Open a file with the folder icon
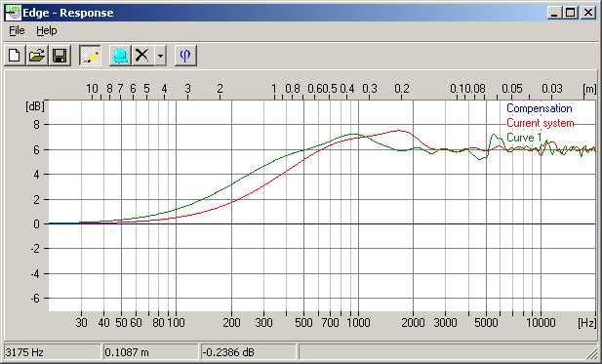The image size is (602, 364). [37, 56]
